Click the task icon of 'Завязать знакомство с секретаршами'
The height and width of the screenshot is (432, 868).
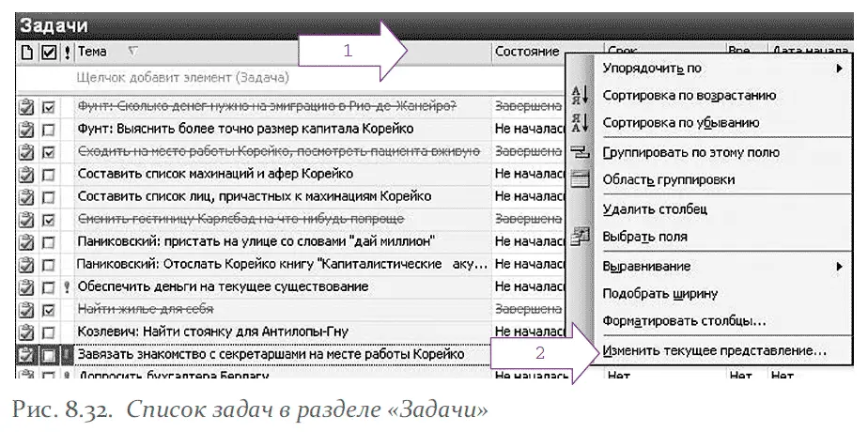tap(26, 355)
